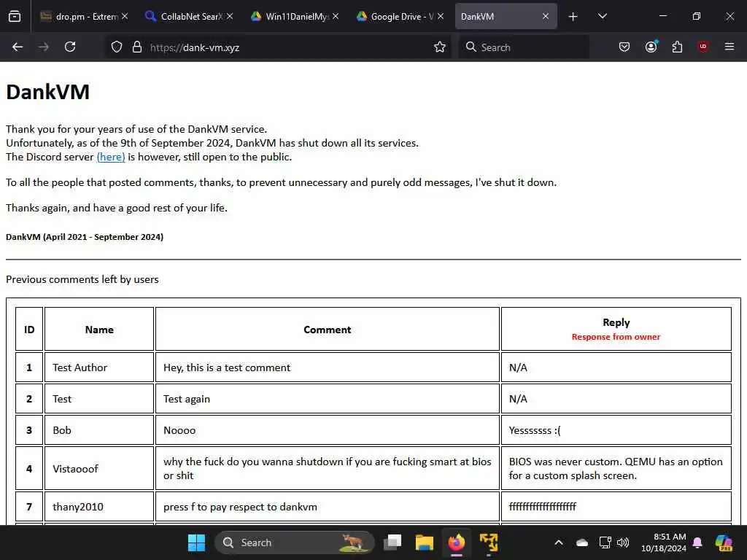Click the 'Test Author' name cell
Viewport: 747px width, 560px height.
pyautogui.click(x=99, y=367)
